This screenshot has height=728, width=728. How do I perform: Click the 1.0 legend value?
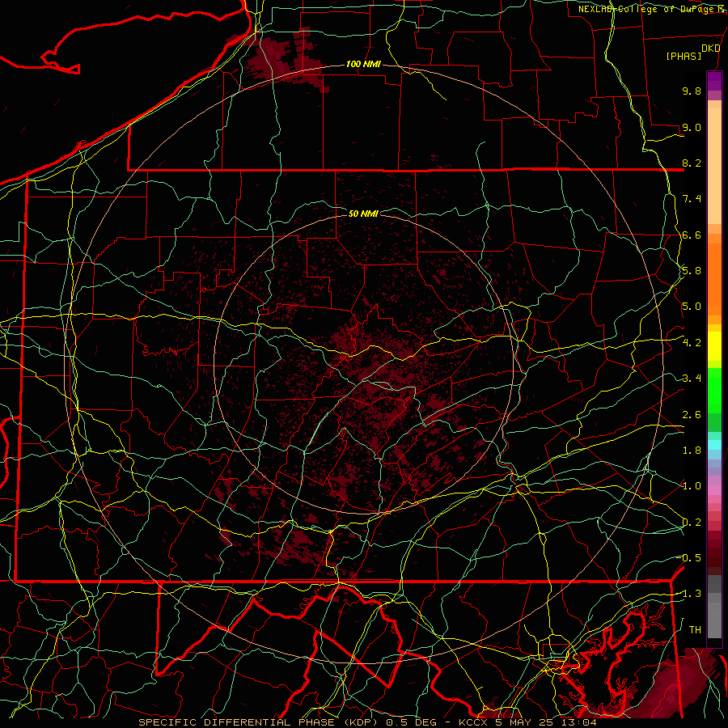pyautogui.click(x=692, y=486)
